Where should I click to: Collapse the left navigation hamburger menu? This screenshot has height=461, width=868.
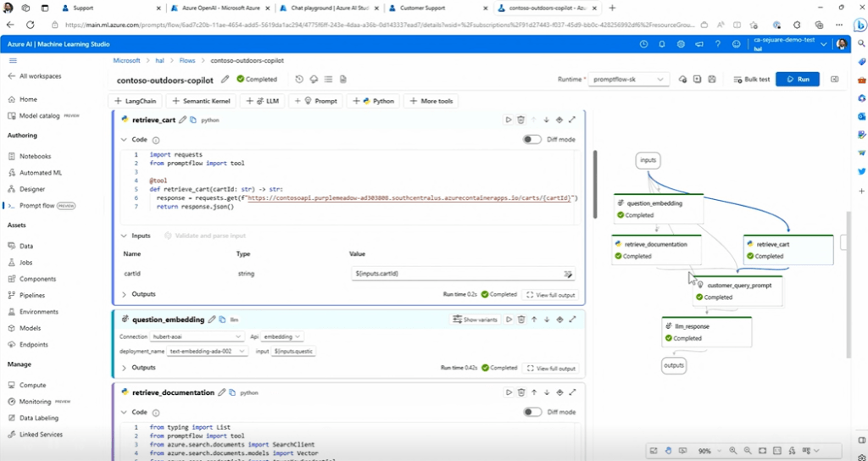[x=13, y=61]
